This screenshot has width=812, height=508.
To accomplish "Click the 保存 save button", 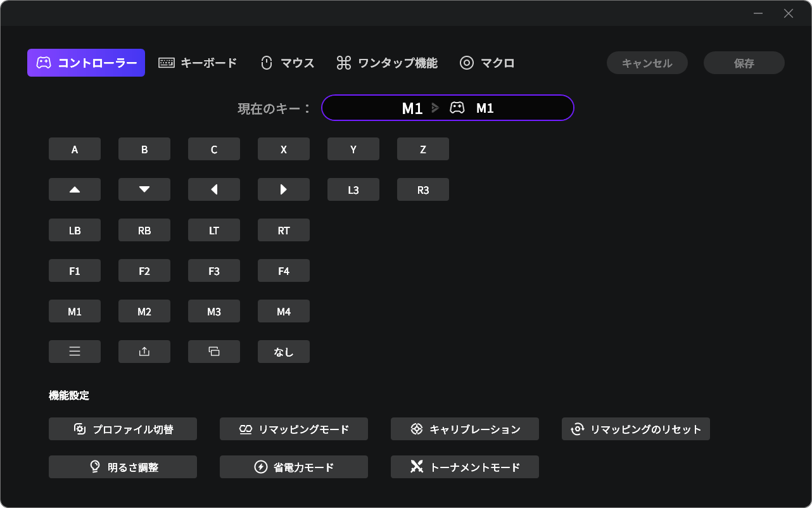I will [x=744, y=63].
